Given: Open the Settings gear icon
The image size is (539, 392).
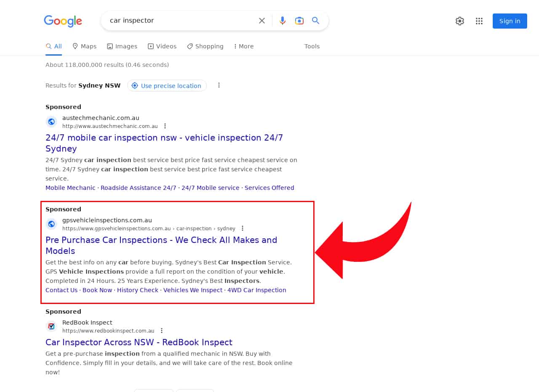Looking at the screenshot, I should click(460, 21).
